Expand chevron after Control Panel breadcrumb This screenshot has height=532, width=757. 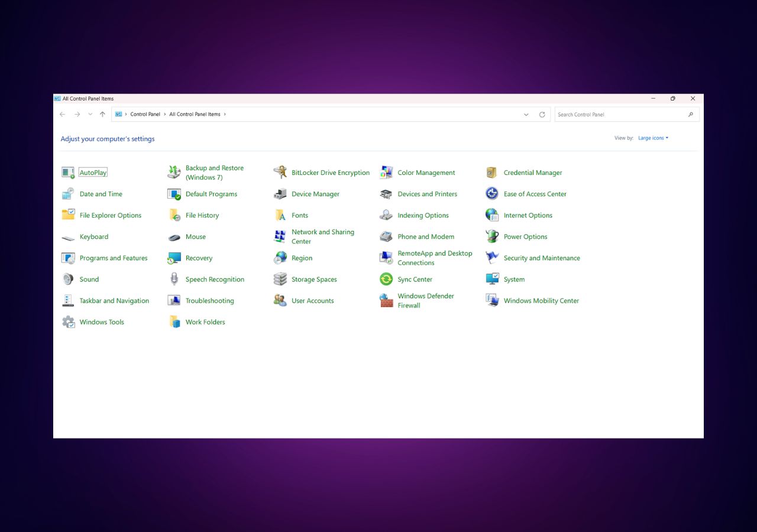tap(164, 115)
